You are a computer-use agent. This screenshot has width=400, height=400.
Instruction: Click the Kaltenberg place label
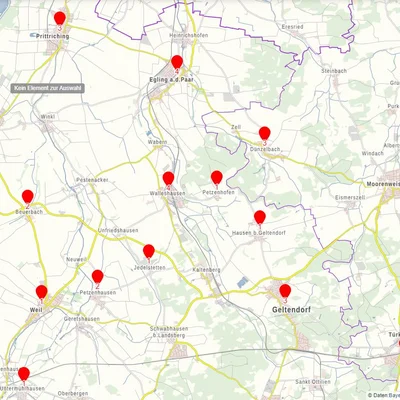click(x=207, y=270)
